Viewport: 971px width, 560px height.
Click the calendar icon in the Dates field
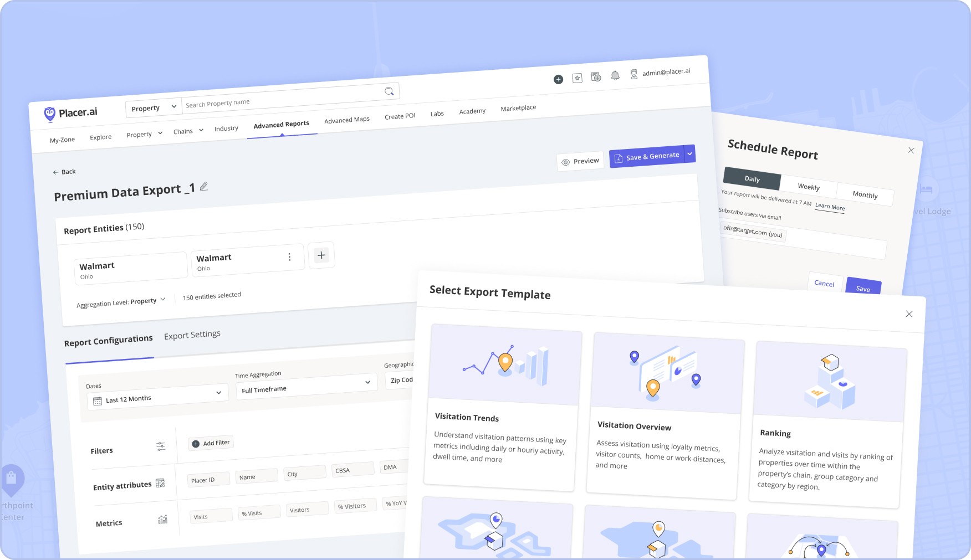(98, 401)
